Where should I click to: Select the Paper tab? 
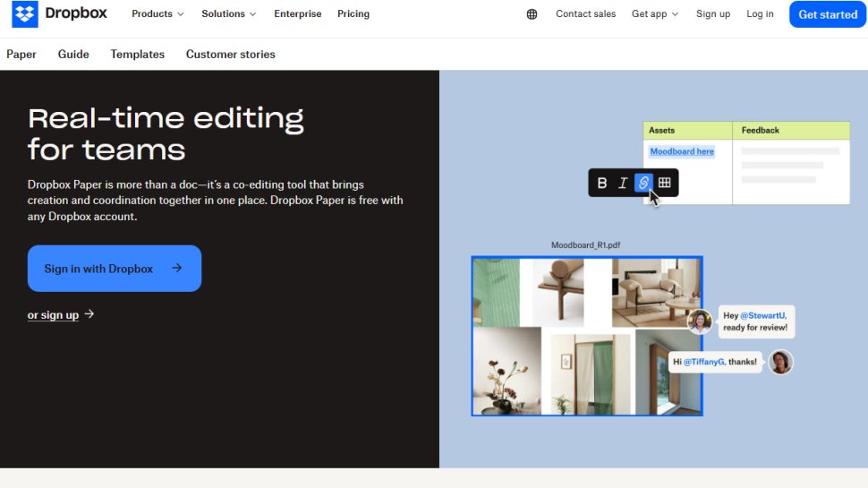point(21,55)
